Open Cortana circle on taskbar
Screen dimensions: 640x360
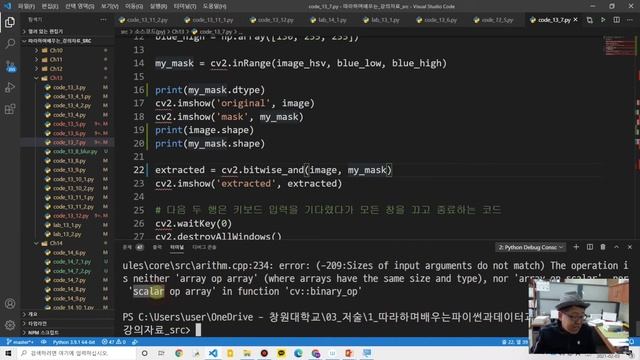144,353
